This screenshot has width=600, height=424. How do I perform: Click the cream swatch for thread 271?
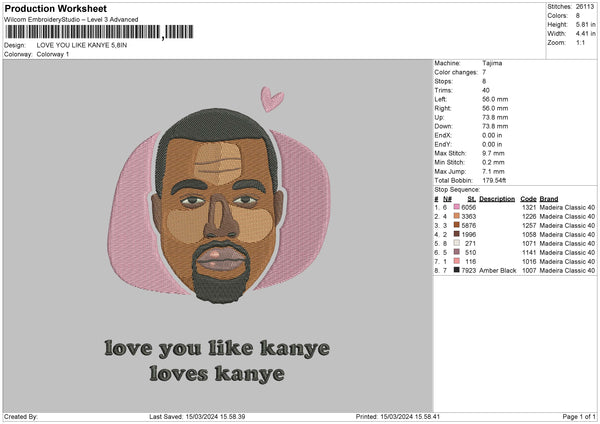pyautogui.click(x=456, y=243)
